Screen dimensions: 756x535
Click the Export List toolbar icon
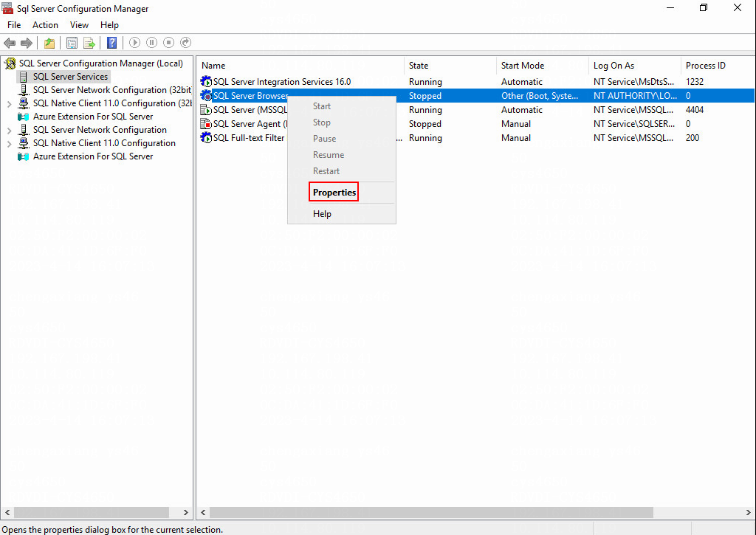pos(89,43)
